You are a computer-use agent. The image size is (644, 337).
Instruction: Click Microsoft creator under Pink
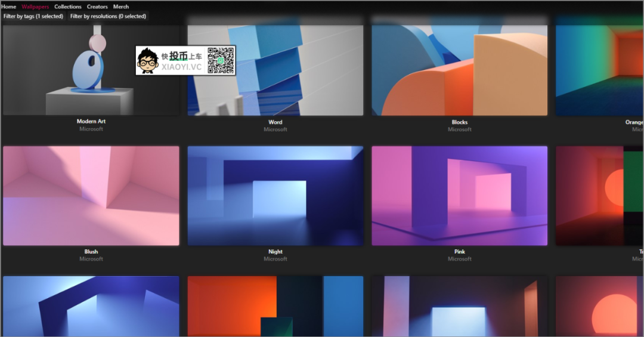click(x=460, y=259)
